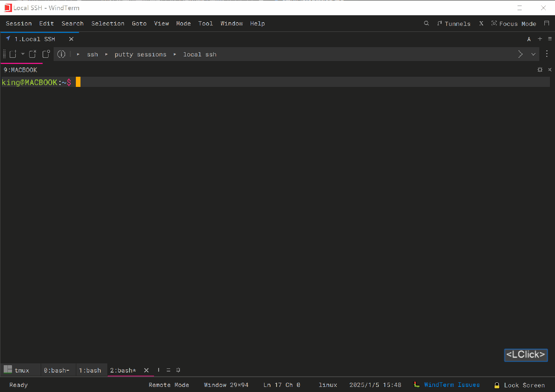This screenshot has width=555, height=392.
Task: Open the Edit menu
Action: (47, 24)
